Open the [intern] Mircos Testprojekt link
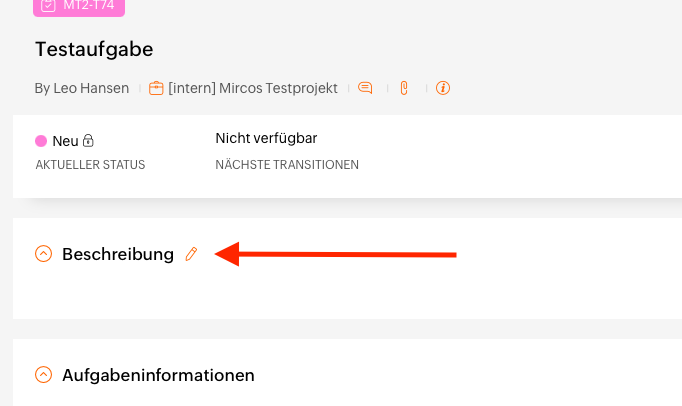Screen dimensions: 682x406 [x=253, y=88]
